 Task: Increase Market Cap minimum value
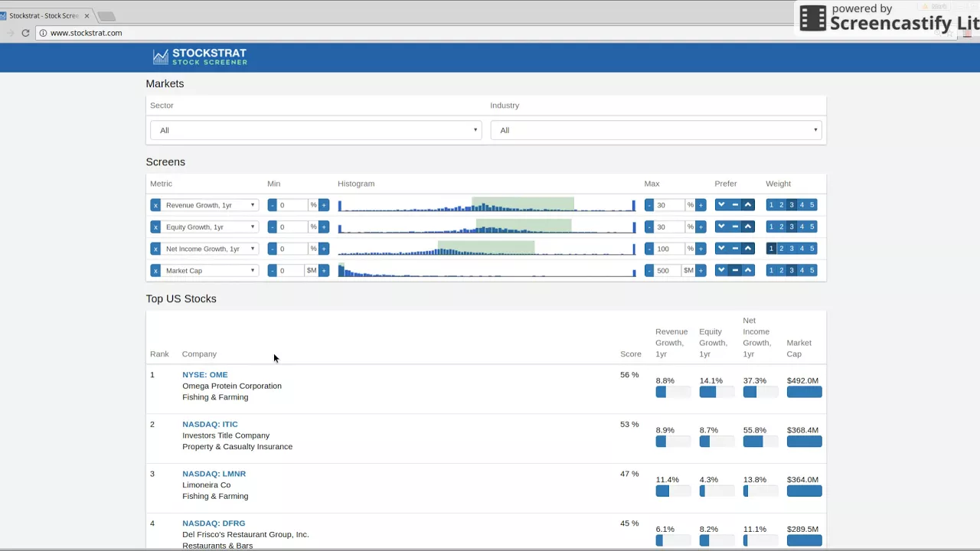(x=324, y=270)
